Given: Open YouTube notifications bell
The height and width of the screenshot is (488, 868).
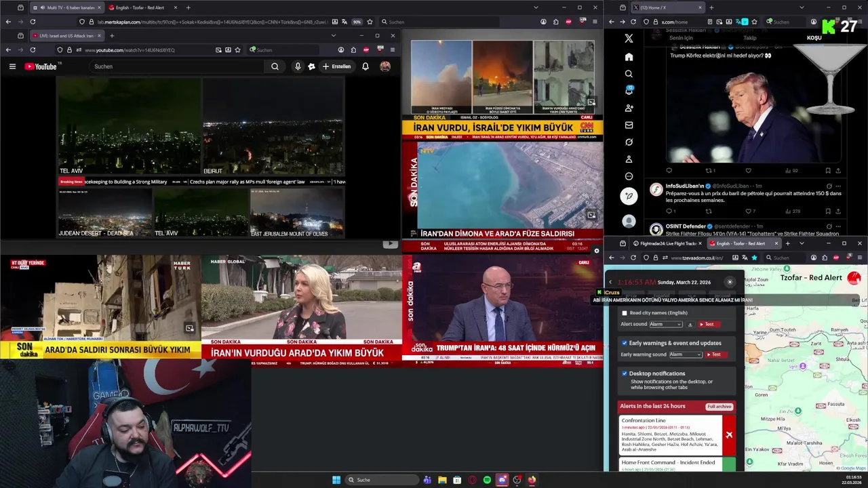Looking at the screenshot, I should 366,66.
